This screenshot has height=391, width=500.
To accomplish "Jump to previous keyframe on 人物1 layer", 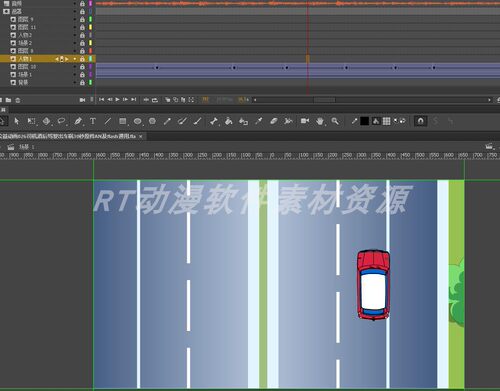I will pos(57,59).
